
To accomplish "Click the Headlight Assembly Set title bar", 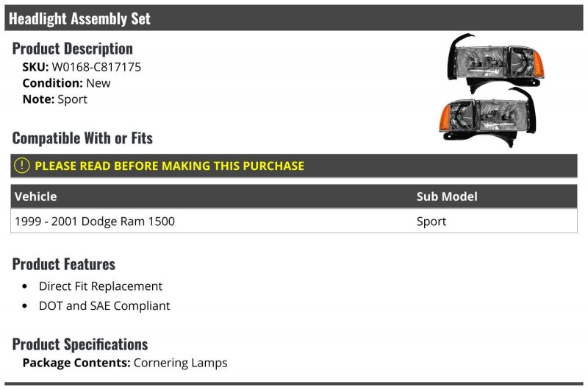I will 294,18.
